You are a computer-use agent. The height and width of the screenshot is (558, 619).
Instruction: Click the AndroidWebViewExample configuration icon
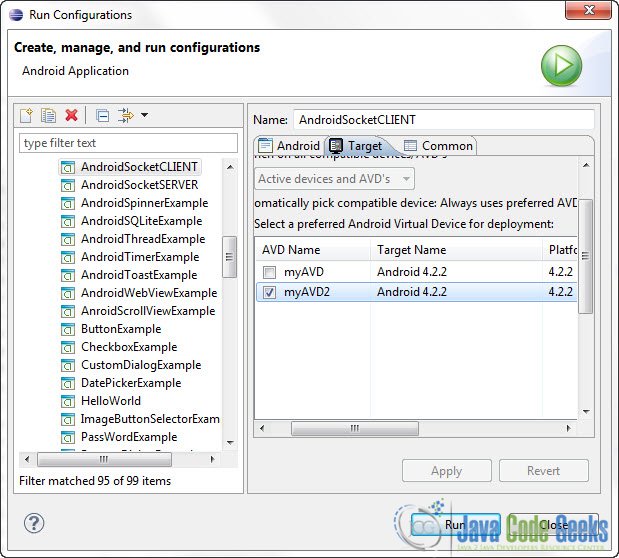(x=68, y=293)
